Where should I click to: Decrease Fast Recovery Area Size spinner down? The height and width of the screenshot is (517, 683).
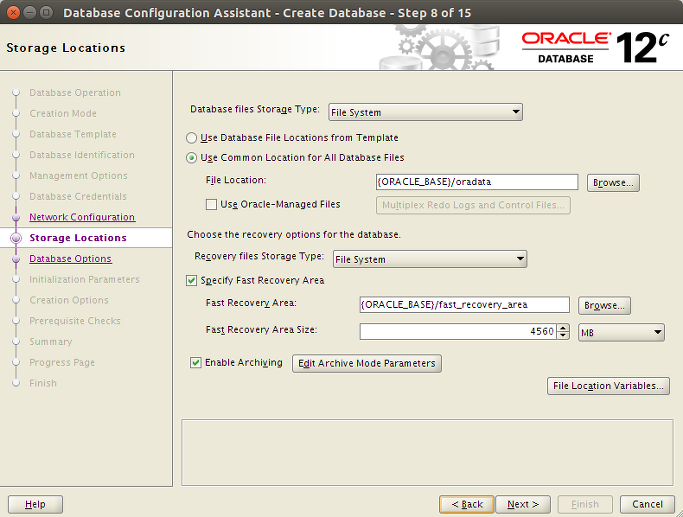click(563, 335)
